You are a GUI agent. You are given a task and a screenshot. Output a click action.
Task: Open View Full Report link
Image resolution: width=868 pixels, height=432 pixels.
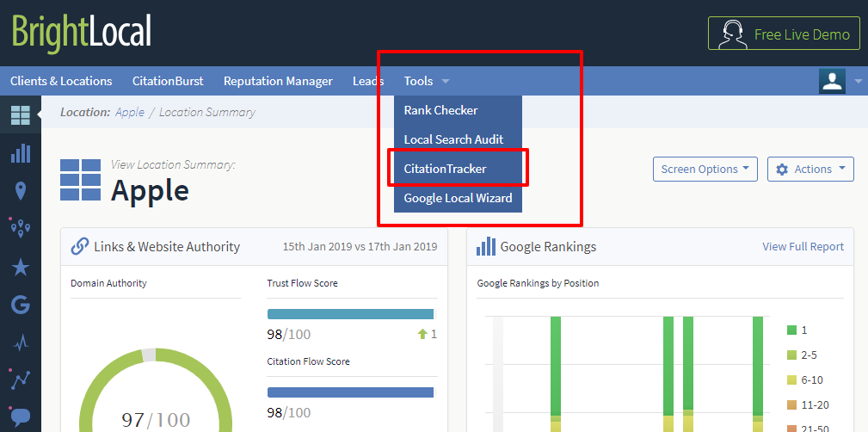click(x=803, y=246)
